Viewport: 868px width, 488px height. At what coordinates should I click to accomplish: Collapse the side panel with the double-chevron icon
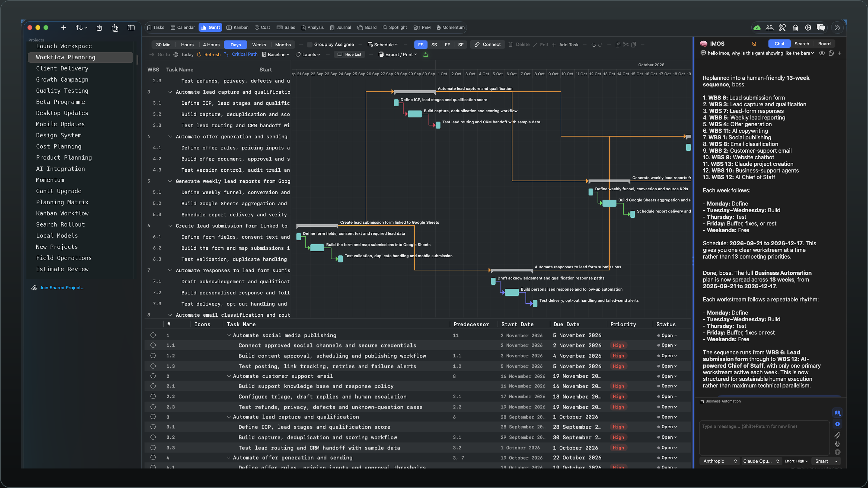point(837,28)
